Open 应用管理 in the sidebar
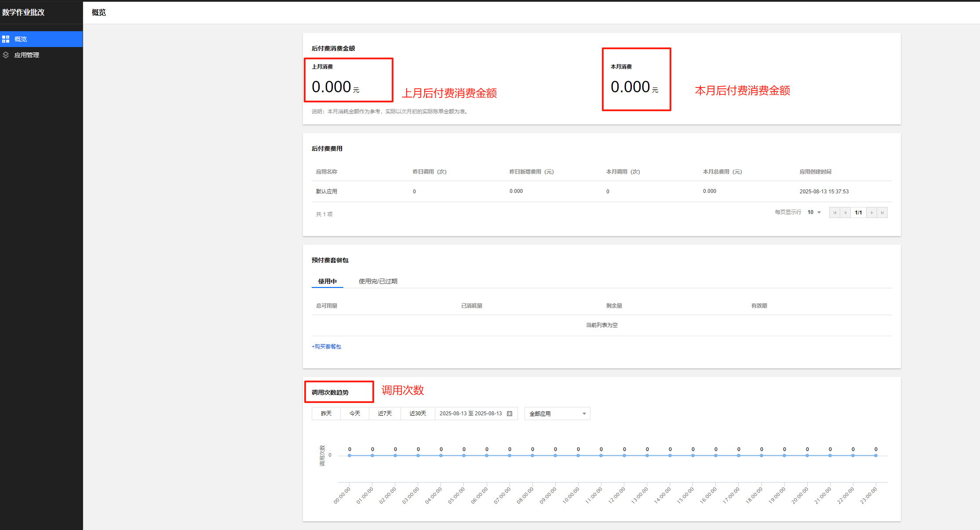The image size is (980, 530). click(x=27, y=55)
